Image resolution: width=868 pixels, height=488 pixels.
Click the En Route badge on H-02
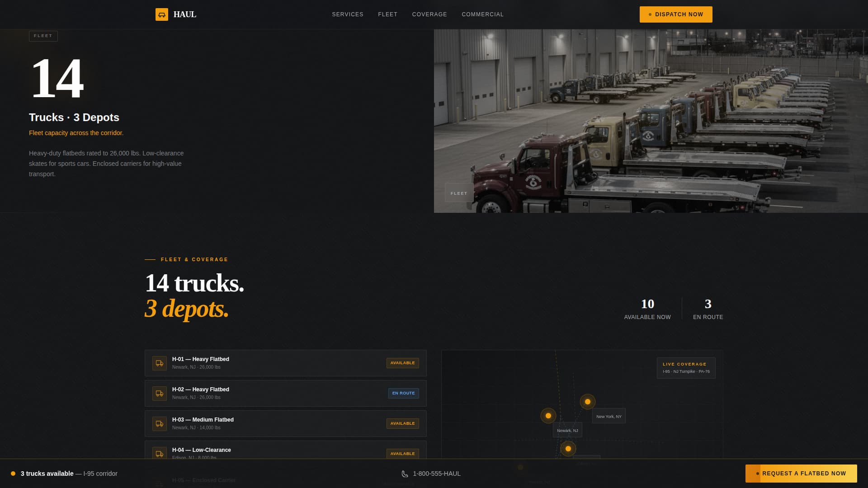tap(403, 393)
